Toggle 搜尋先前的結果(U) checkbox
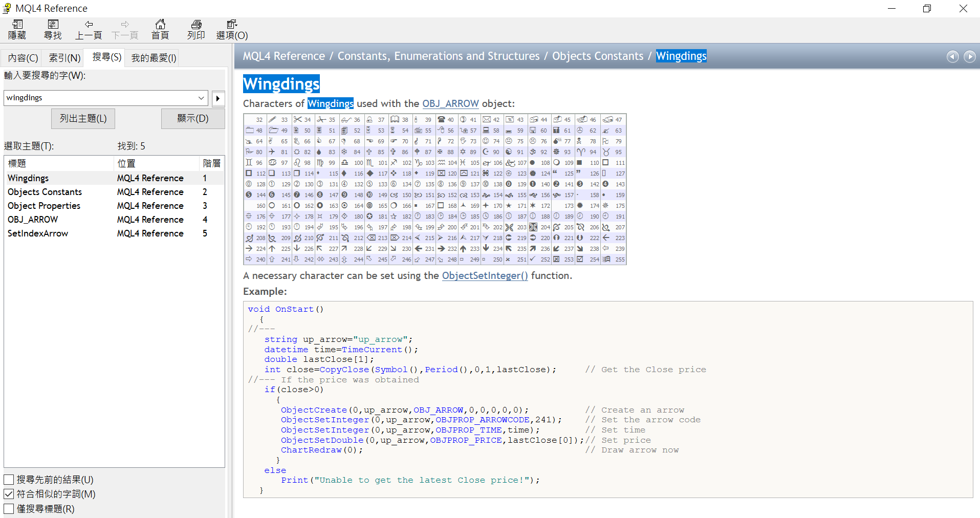Screen dimensions: 980x518 click(9, 480)
